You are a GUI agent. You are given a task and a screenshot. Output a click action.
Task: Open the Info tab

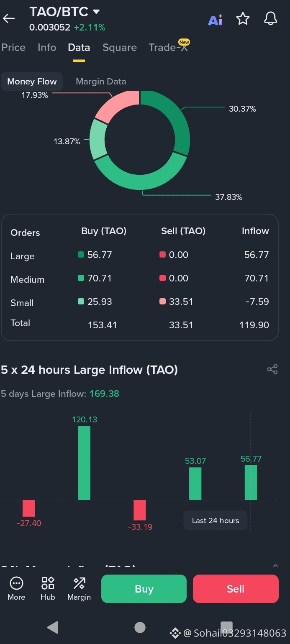click(47, 48)
